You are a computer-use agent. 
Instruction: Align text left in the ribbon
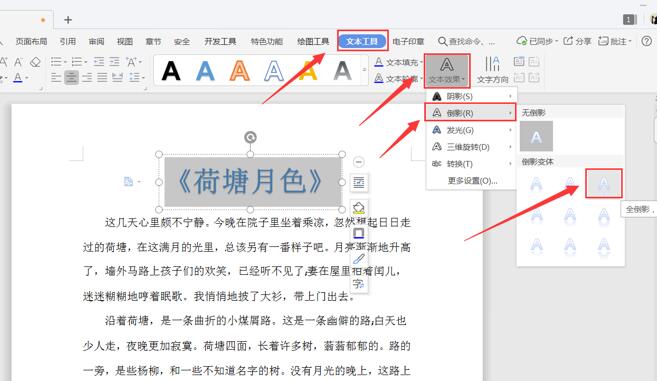pyautogui.click(x=56, y=77)
